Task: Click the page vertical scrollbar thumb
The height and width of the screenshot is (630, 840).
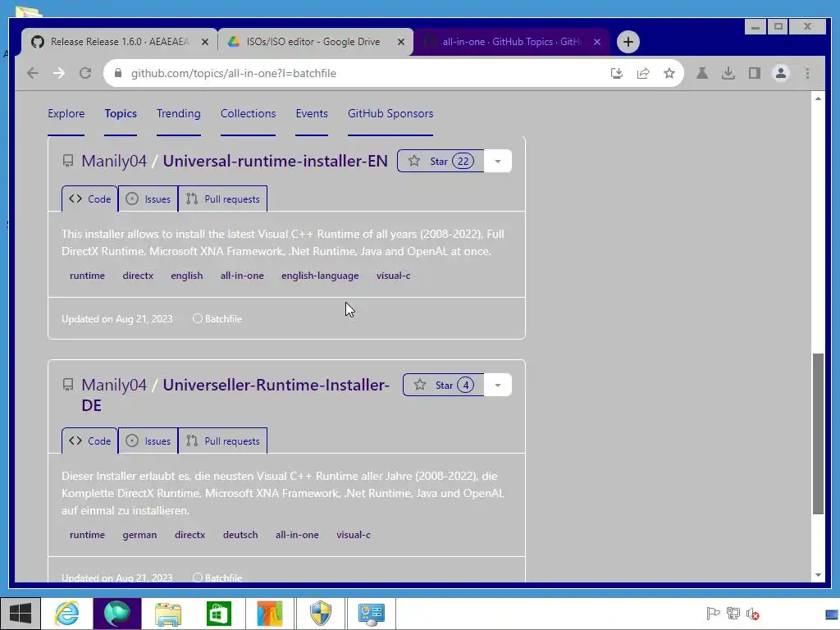Action: tap(818, 434)
